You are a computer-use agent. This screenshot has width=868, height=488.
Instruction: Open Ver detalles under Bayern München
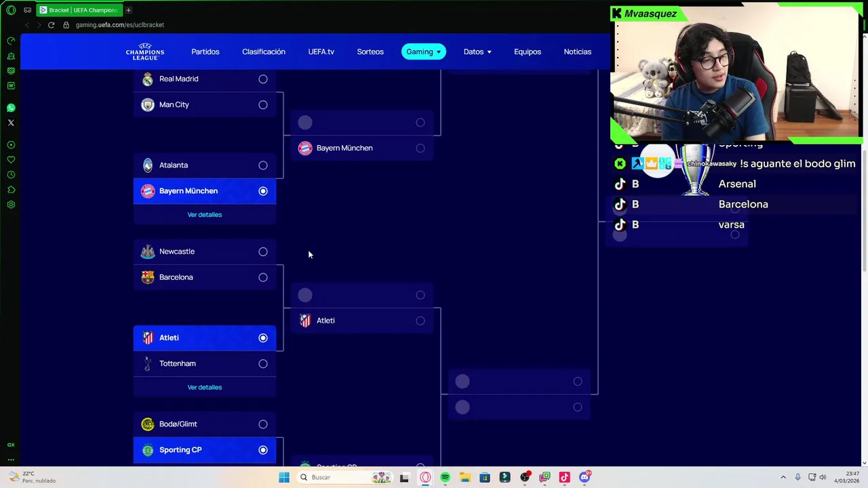click(205, 215)
